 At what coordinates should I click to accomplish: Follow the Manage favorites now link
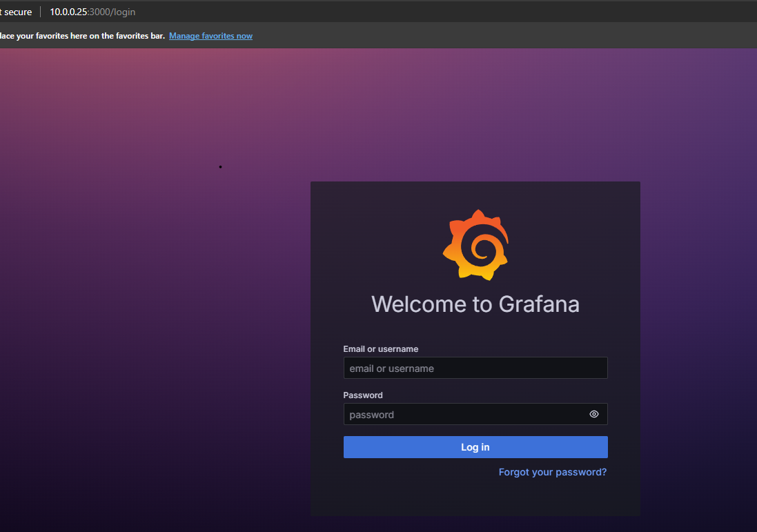(x=210, y=36)
